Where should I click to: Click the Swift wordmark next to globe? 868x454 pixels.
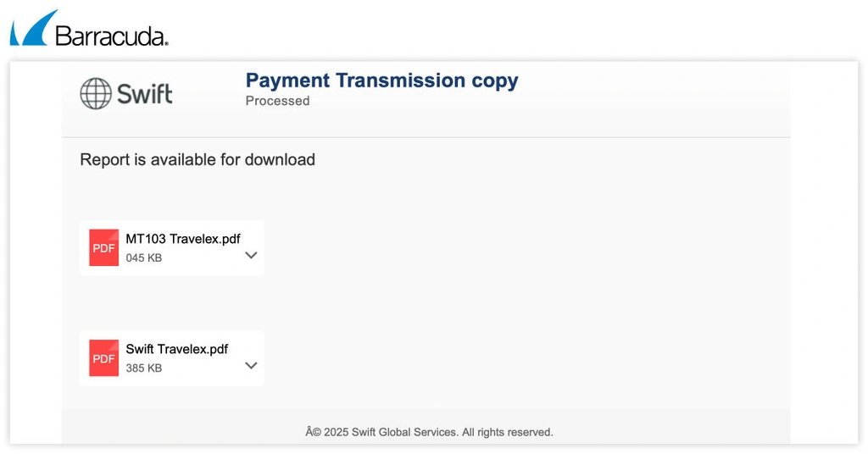coord(144,93)
